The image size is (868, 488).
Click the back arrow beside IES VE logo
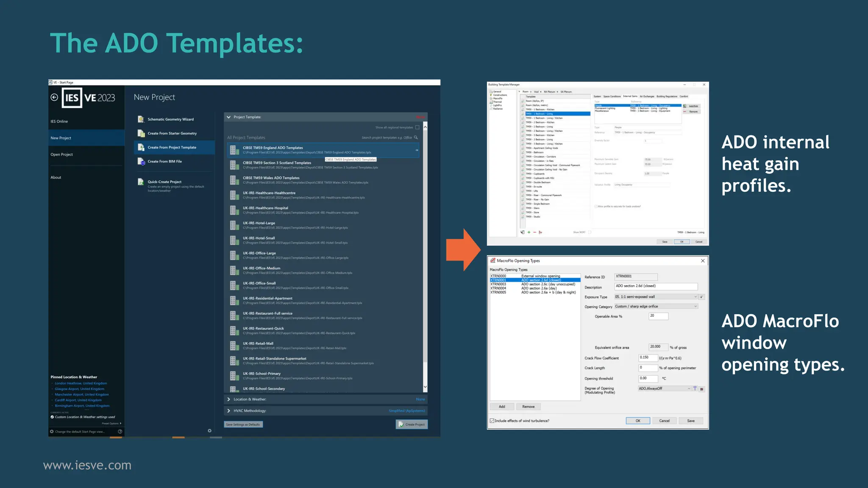[x=54, y=97]
